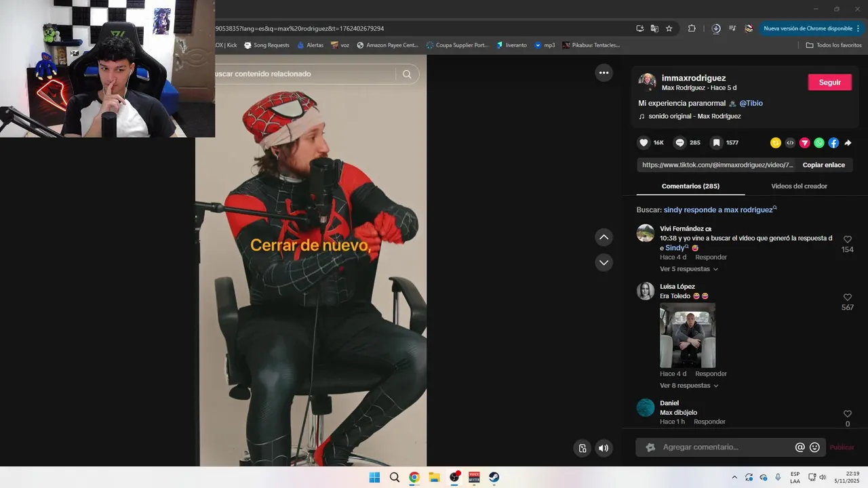
Task: Follow immaxrodriguez with Seguir button
Action: point(829,82)
